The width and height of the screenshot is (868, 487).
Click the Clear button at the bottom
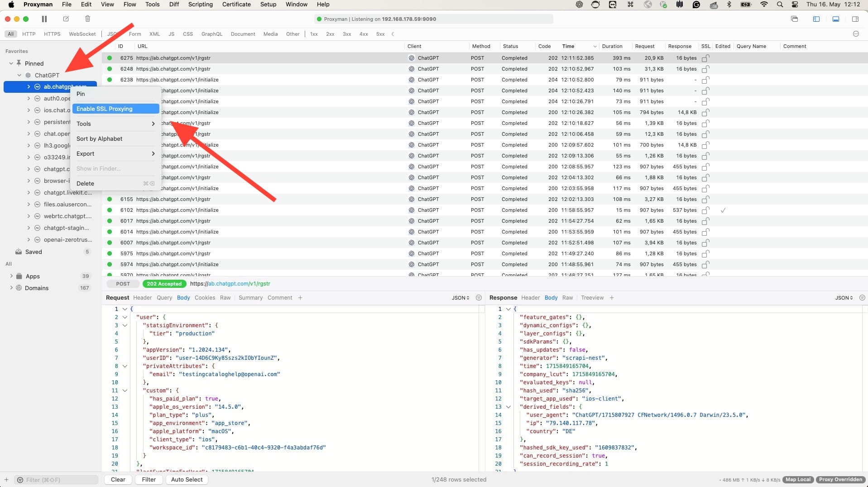click(x=118, y=479)
